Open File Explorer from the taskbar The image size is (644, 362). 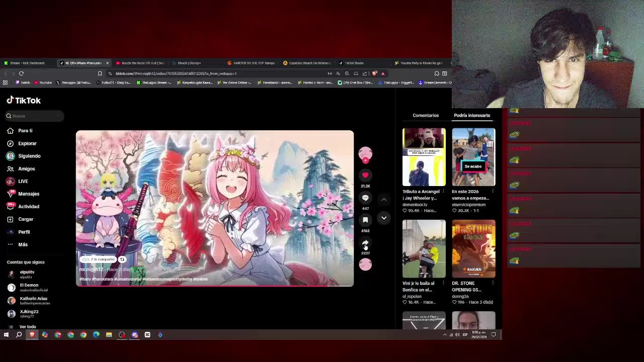[x=109, y=335]
